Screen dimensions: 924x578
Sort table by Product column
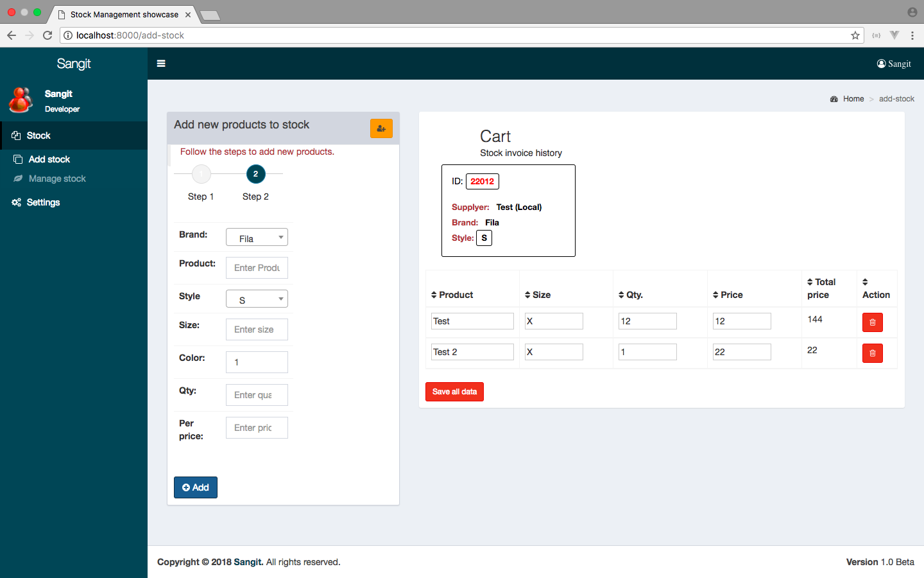click(x=452, y=295)
